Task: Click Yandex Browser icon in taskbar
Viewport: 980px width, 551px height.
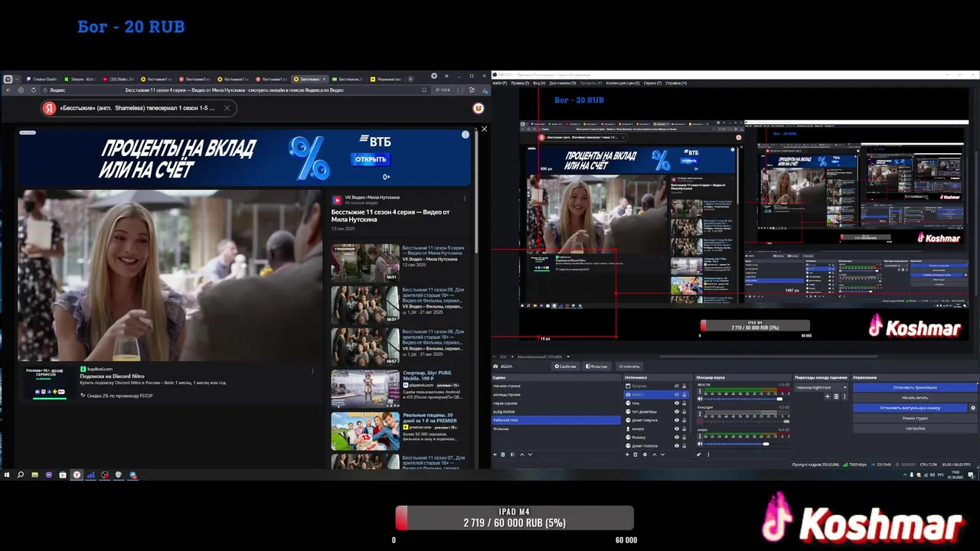Action: 77,474
